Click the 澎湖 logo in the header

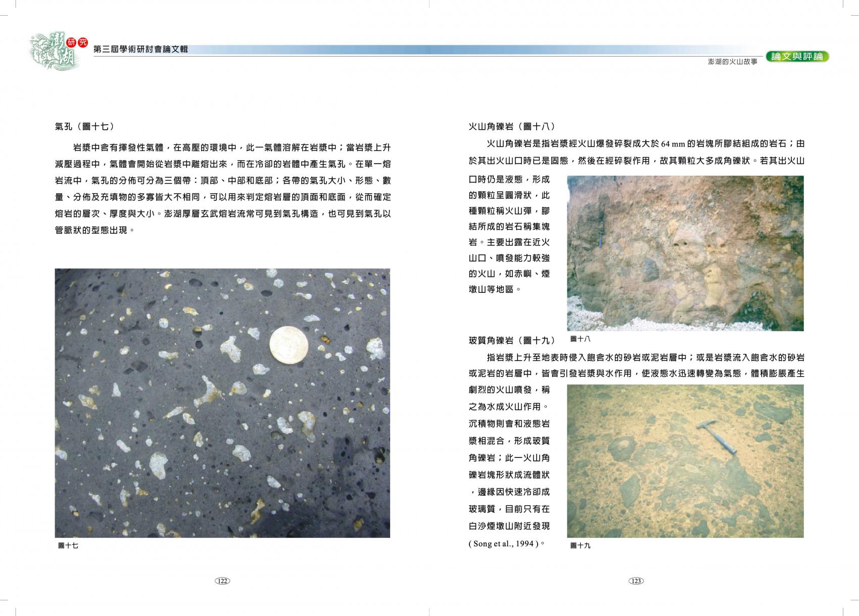point(53,51)
